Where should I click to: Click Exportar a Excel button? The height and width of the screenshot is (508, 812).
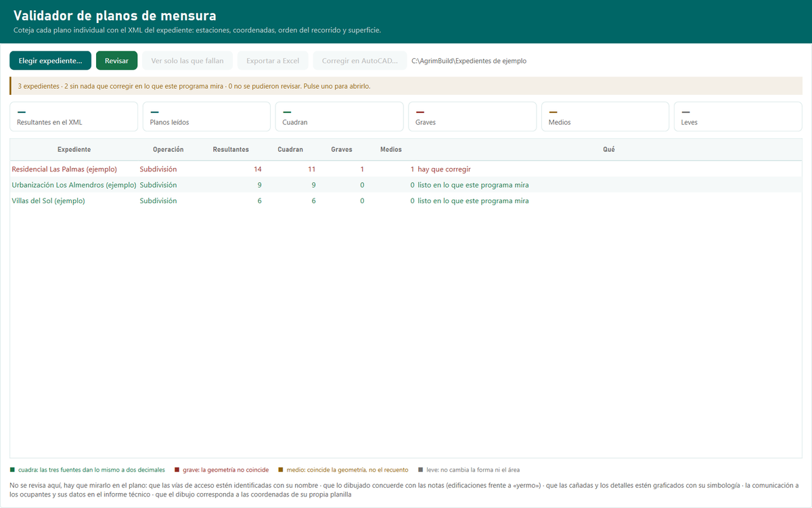273,60
